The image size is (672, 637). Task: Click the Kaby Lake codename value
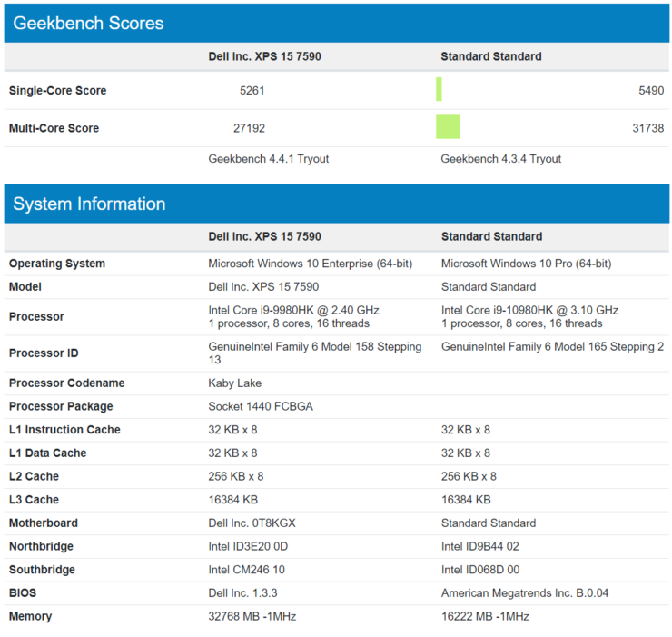tap(235, 383)
